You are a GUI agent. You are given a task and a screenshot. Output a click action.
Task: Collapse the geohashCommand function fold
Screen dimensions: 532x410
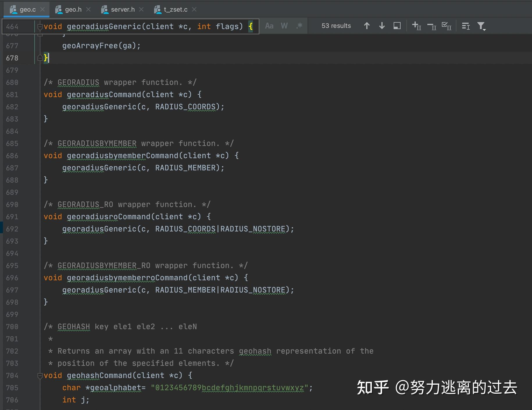(40, 376)
